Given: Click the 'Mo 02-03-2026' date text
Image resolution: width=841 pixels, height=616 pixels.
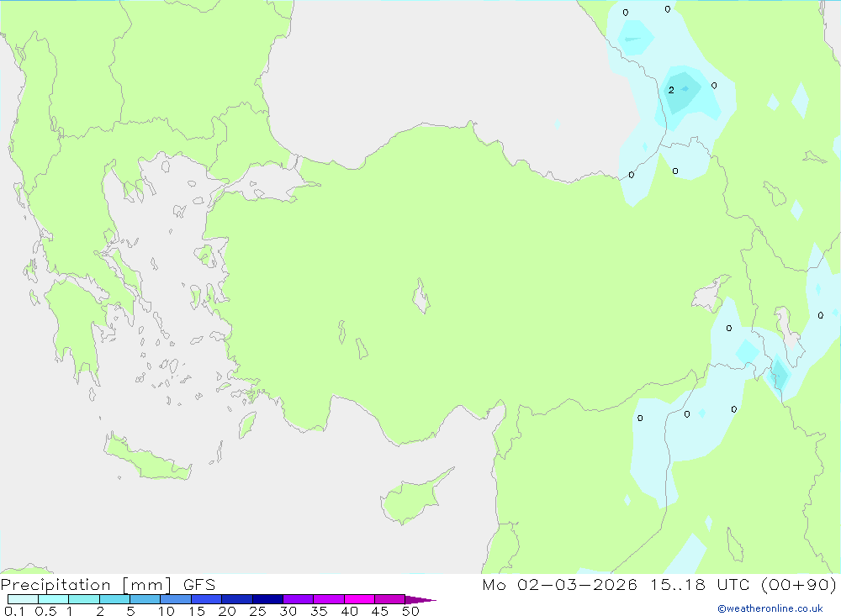Looking at the screenshot, I should 560,585.
